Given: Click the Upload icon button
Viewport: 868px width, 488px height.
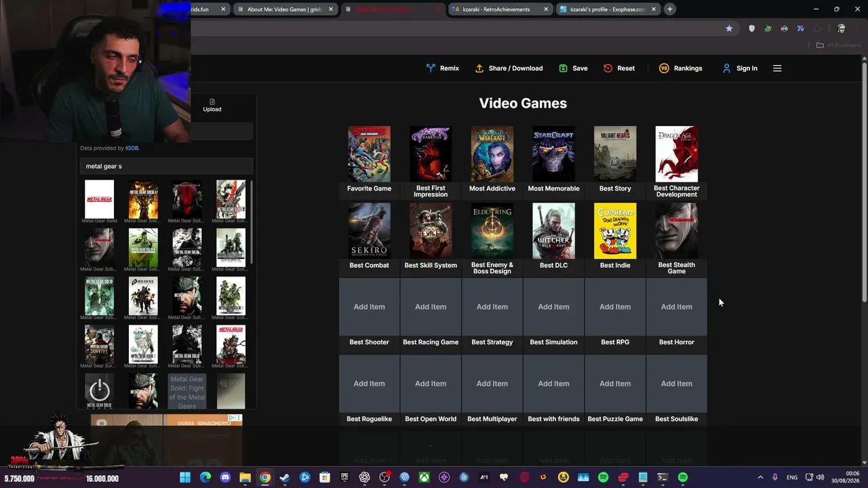Looking at the screenshot, I should pyautogui.click(x=212, y=105).
